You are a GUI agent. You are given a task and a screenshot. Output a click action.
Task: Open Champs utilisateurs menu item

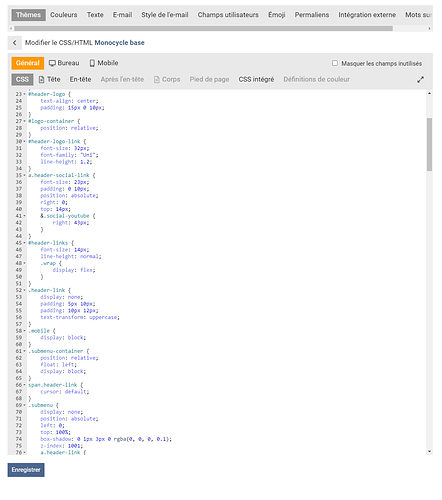[x=228, y=15]
